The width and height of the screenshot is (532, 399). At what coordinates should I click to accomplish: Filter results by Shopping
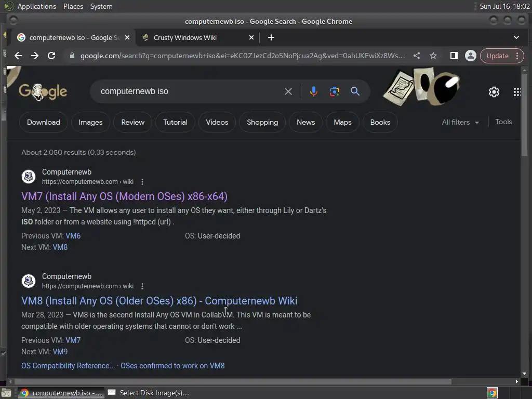tap(262, 122)
